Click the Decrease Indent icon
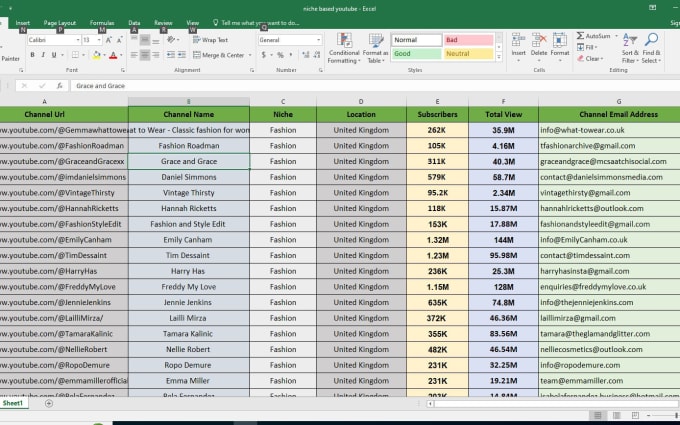Viewport: 680px width, 425px height. 171,55
